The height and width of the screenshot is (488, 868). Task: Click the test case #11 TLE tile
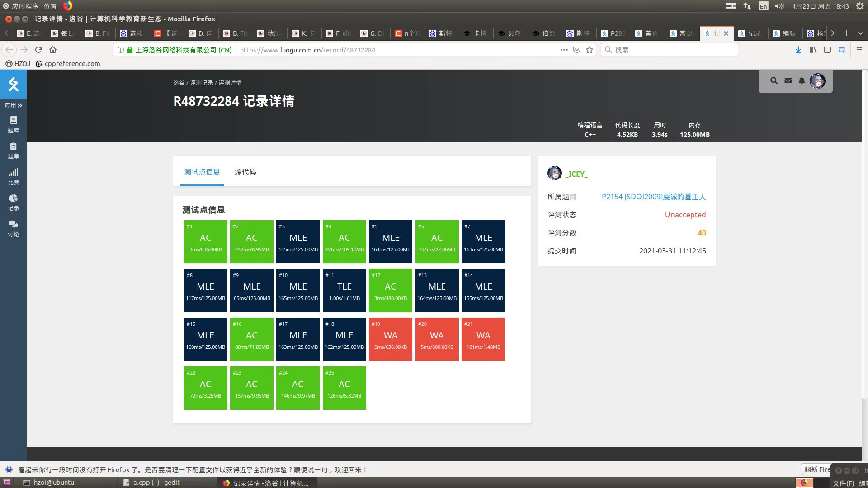pos(344,290)
